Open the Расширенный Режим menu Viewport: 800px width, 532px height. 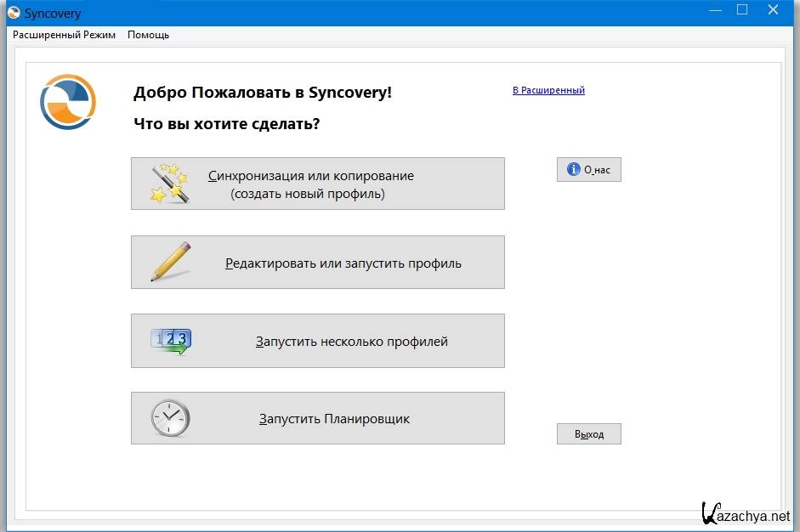(64, 35)
